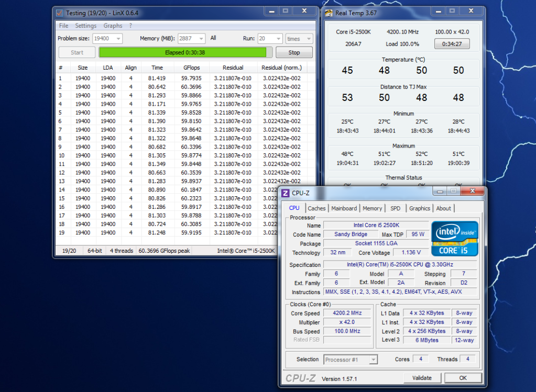Click the GFlops column header
This screenshot has width=536, height=392.
[x=191, y=68]
